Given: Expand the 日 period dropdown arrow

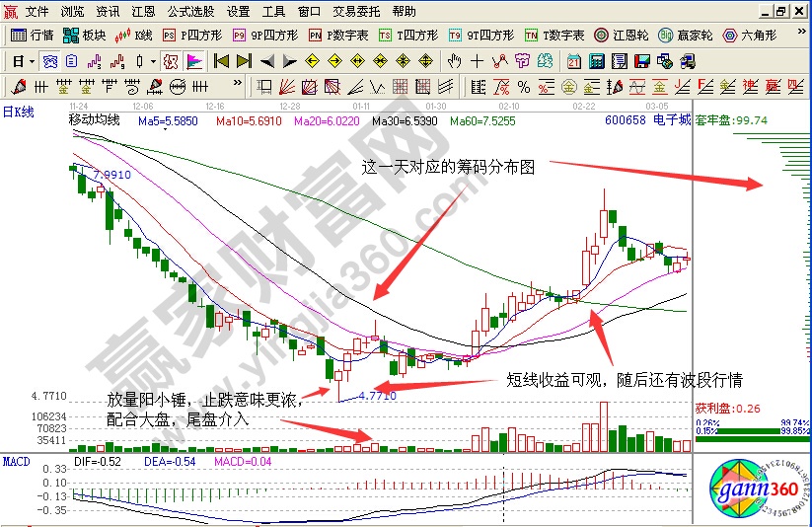Looking at the screenshot, I should coord(33,61).
